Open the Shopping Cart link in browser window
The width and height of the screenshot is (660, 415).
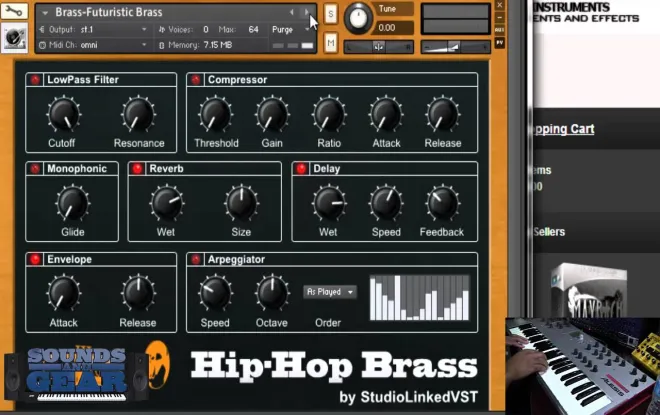pyautogui.click(x=562, y=129)
